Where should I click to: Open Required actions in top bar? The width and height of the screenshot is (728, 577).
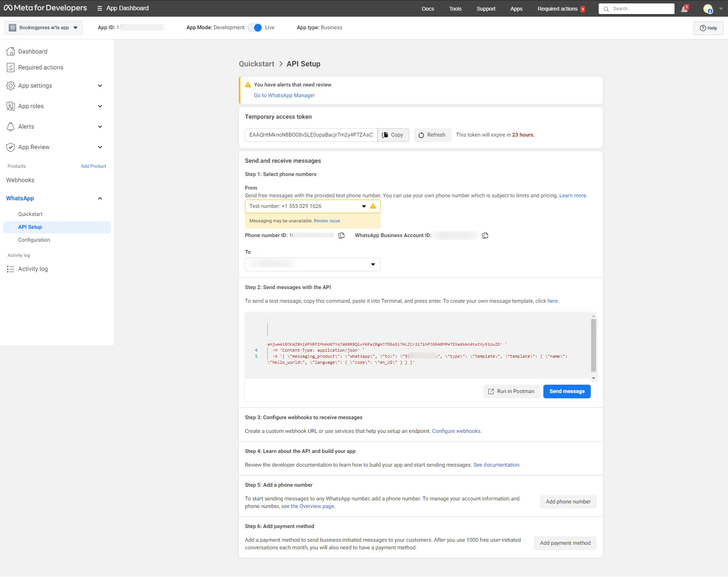[557, 9]
